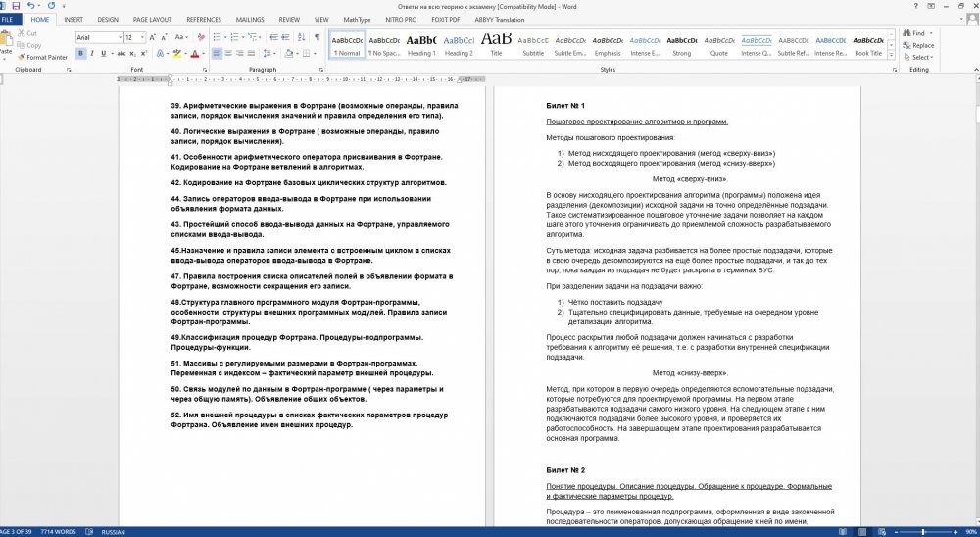Insert a bulleted list
Image resolution: width=980 pixels, height=537 pixels.
(216, 37)
